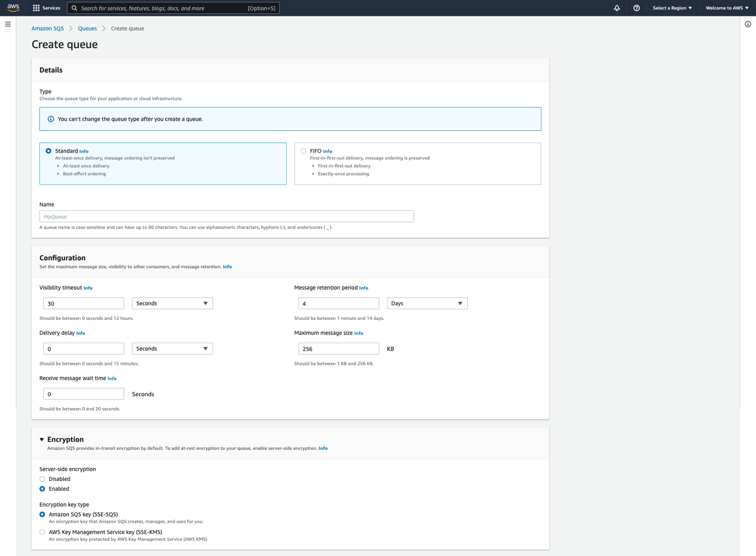Image resolution: width=756 pixels, height=556 pixels.
Task: Click 'Should be between 1 KB and 256 KB.'
Action: [334, 364]
